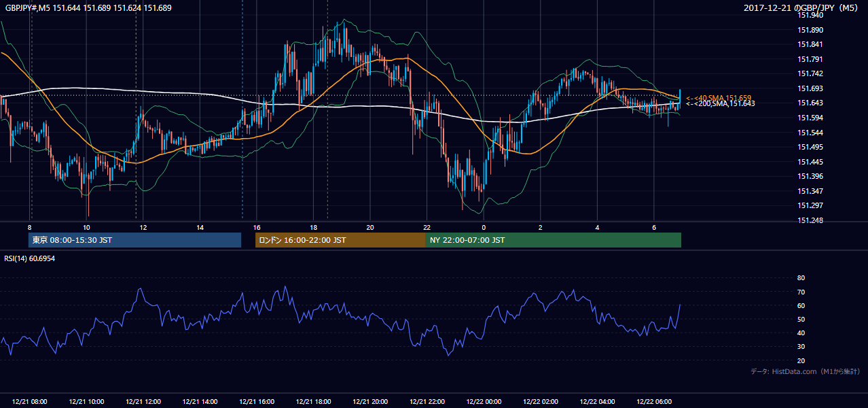Click the 12/22 04:00 date axis label
This screenshot has height=408, width=868.
[597, 402]
